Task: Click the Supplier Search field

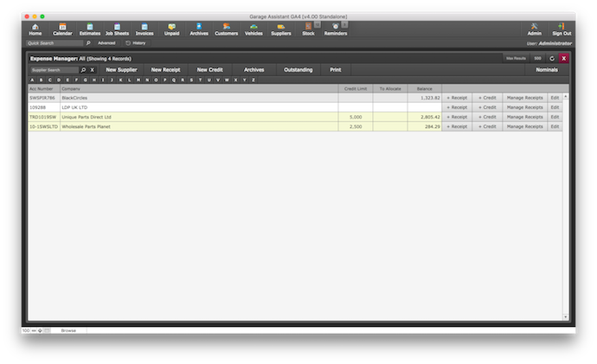Action: (x=54, y=69)
